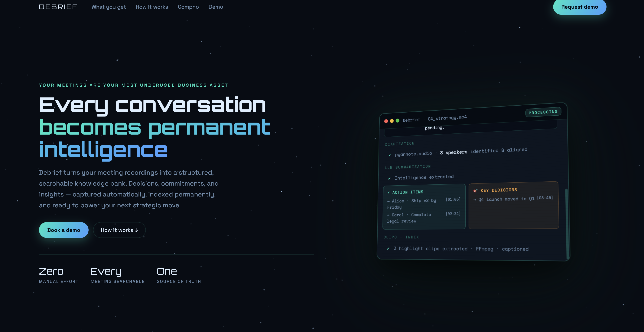
Task: Click the [08:45] timestamp
Action: click(545, 198)
